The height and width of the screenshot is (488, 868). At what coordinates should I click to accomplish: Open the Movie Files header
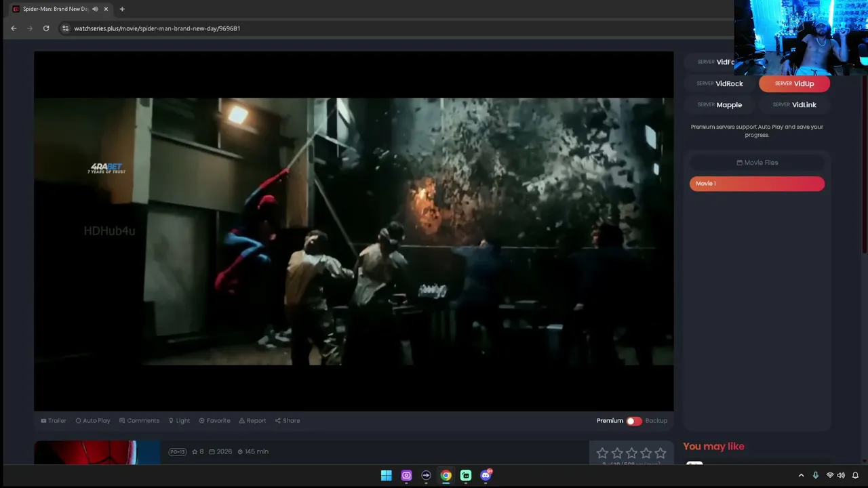click(757, 163)
